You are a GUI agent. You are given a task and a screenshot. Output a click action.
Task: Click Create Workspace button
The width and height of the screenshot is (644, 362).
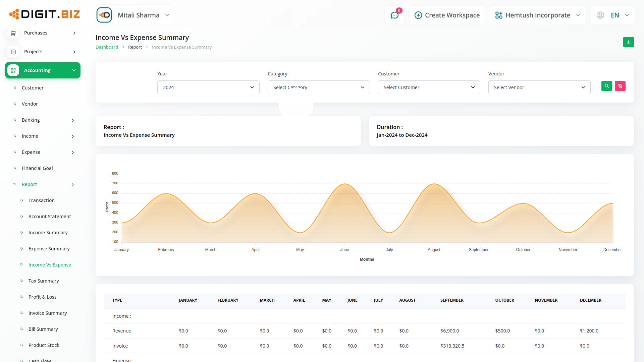click(x=447, y=15)
